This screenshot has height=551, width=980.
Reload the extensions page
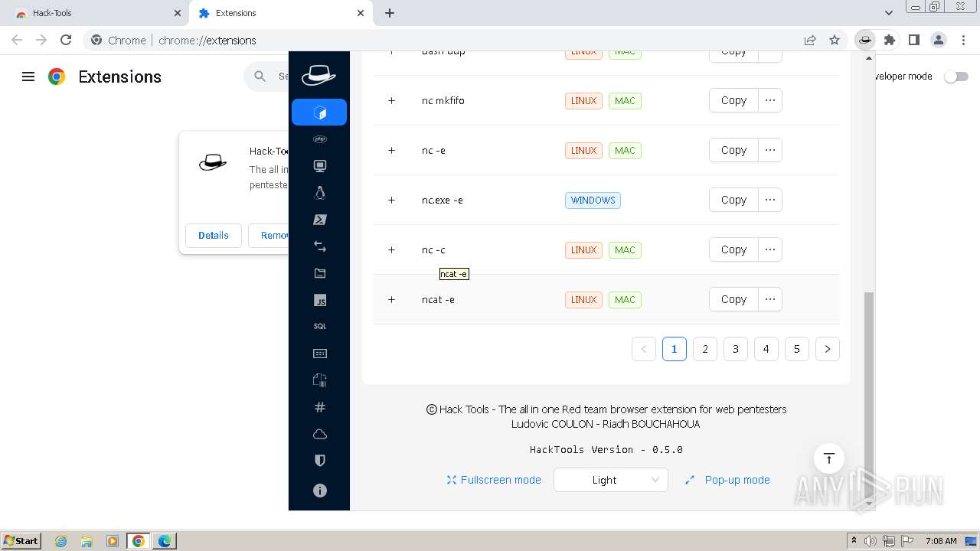coord(66,40)
